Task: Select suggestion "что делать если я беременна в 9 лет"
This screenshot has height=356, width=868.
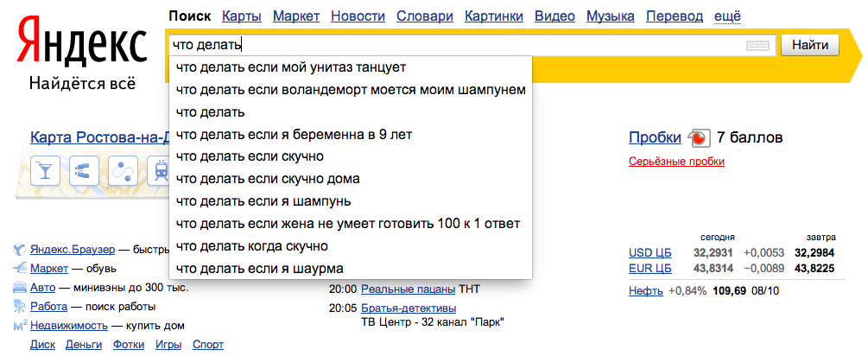Action: tap(351, 135)
